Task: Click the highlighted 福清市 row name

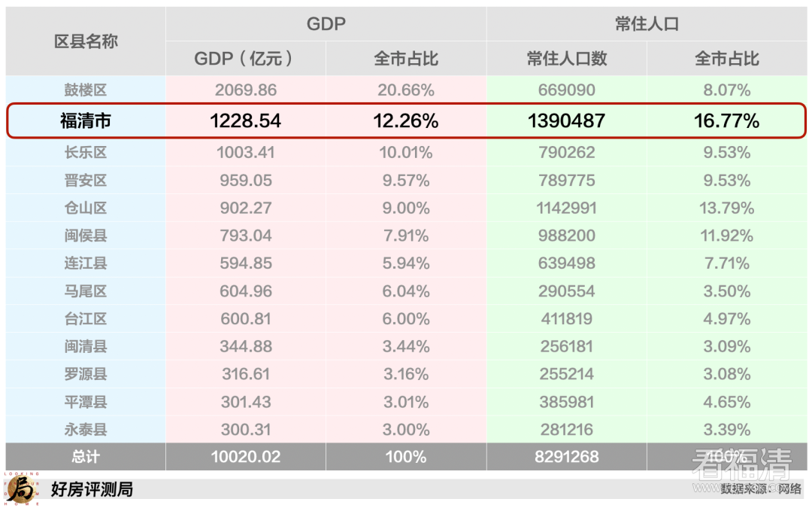Action: pyautogui.click(x=86, y=120)
